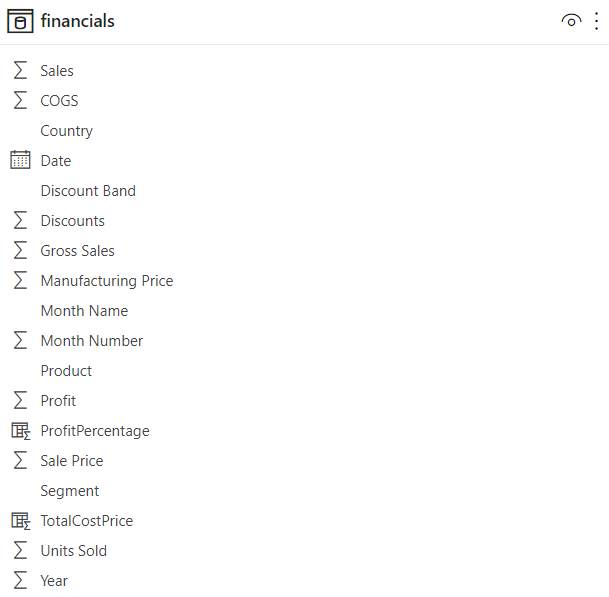Select the Segment field
609x597 pixels.
(x=70, y=491)
